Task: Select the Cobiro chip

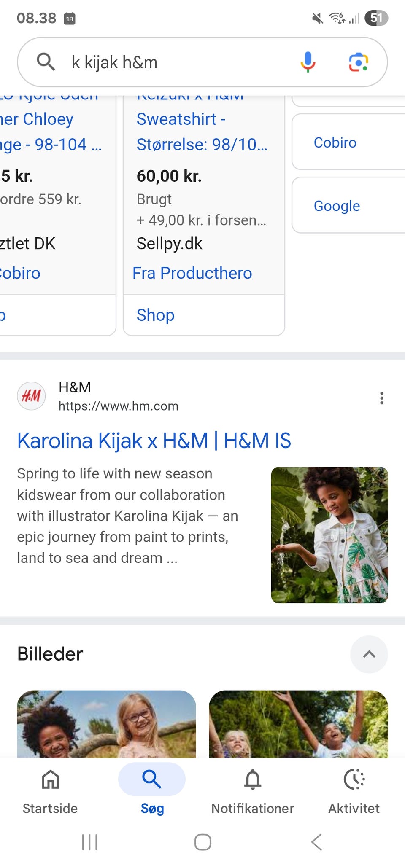Action: (x=335, y=142)
